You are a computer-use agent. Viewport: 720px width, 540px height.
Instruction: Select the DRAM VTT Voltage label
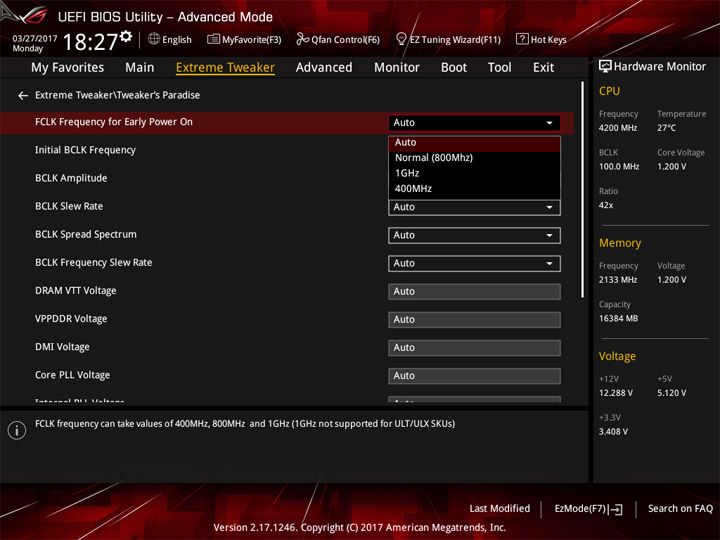click(x=76, y=291)
